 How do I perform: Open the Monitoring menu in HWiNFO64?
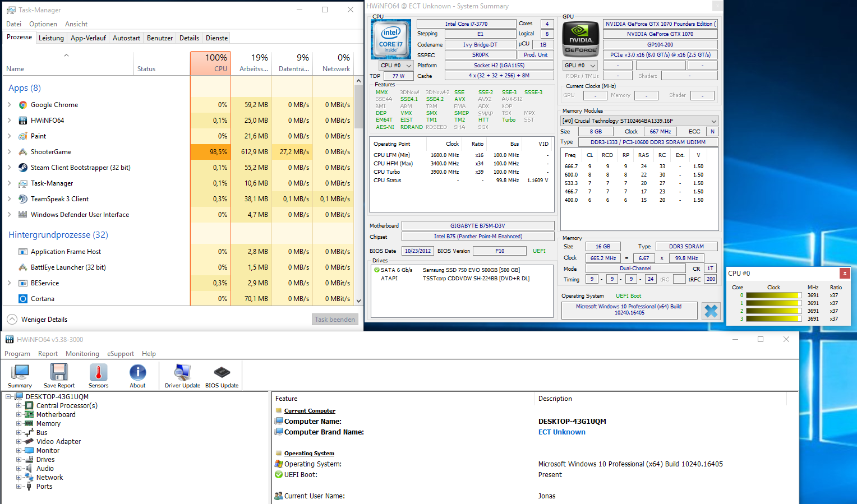pos(82,354)
